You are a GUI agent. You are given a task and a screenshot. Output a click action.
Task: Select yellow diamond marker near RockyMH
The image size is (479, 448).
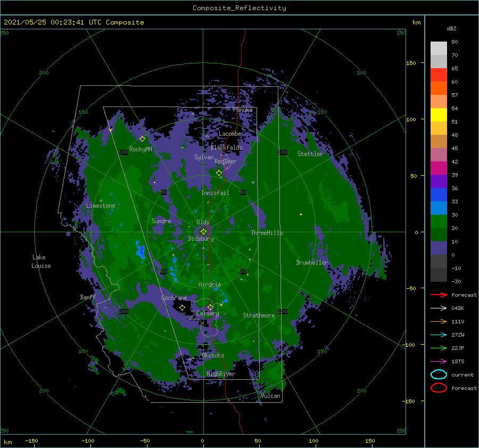click(142, 139)
